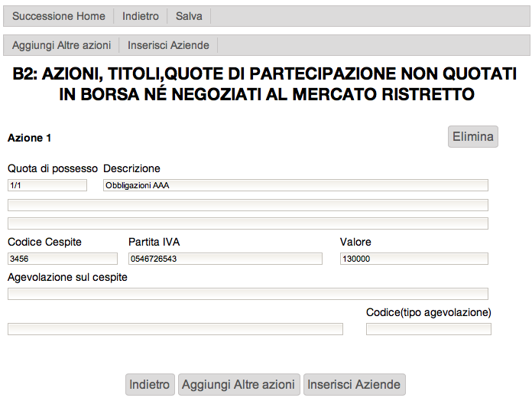
Task: Focus the Quota di possesso field containing 1/1
Action: pyautogui.click(x=47, y=185)
